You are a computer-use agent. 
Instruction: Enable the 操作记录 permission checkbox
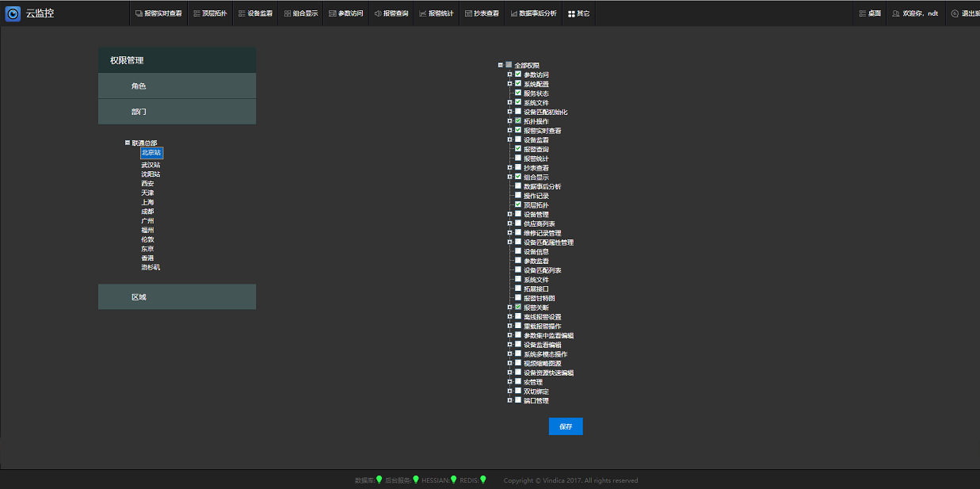tap(518, 196)
